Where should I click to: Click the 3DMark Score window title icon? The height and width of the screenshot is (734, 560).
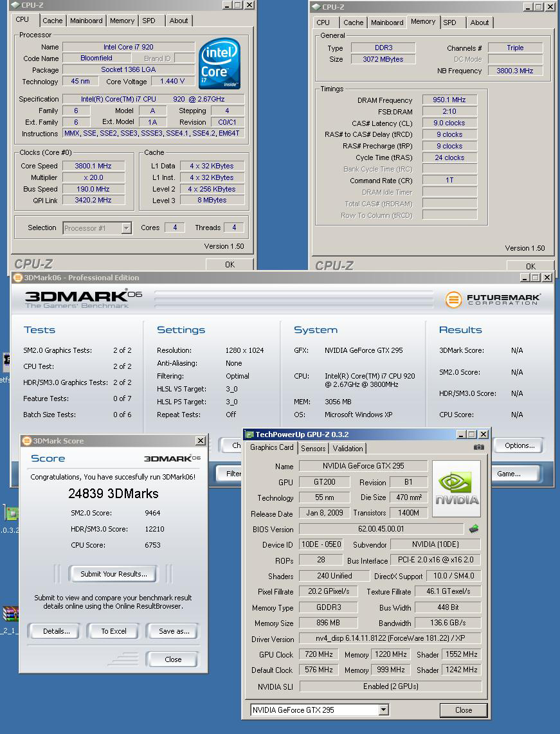click(x=26, y=441)
